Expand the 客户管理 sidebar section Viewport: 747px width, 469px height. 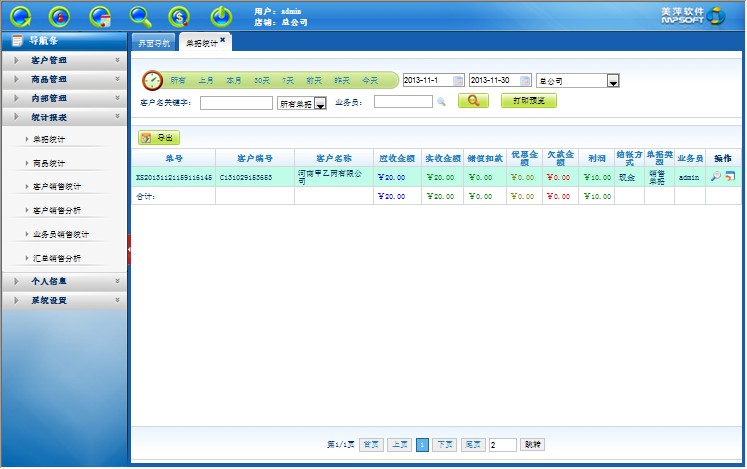point(65,60)
